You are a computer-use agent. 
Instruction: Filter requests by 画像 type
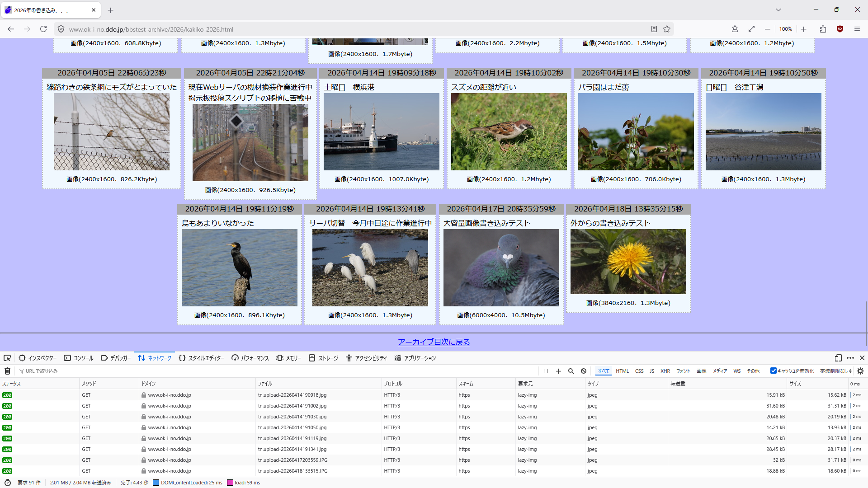coord(701,371)
